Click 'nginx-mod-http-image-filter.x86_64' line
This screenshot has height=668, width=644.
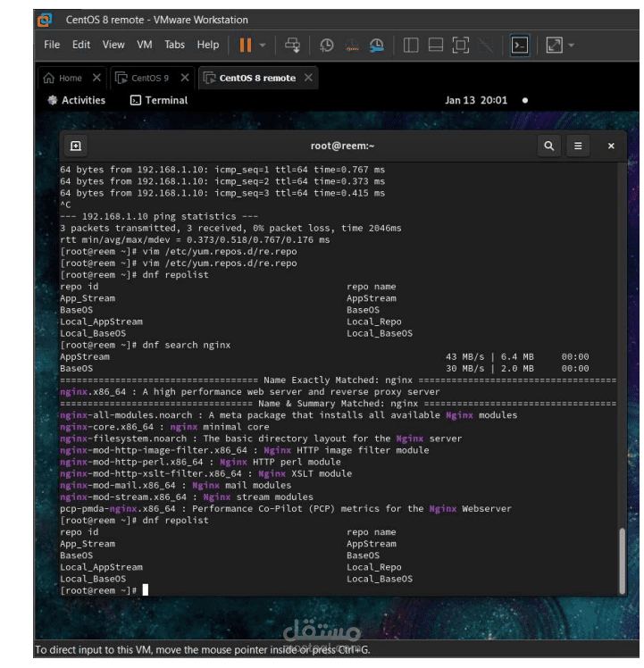[x=245, y=450]
